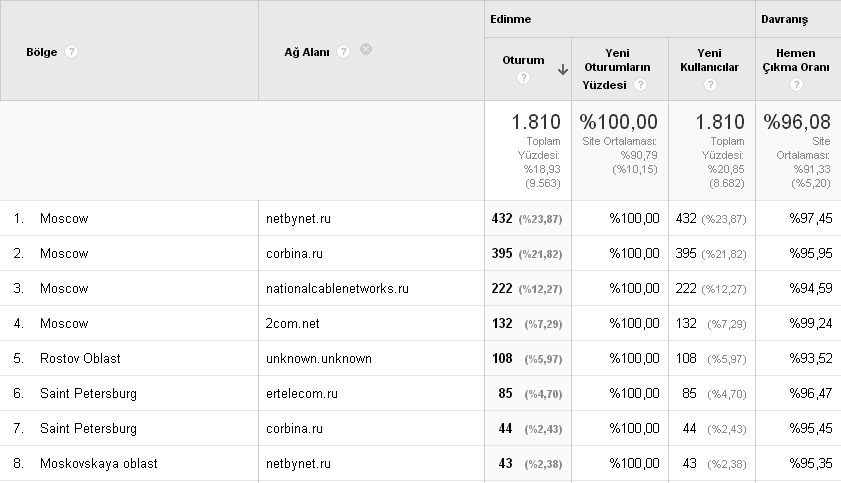The width and height of the screenshot is (841, 483).
Task: Remove the Ağ Alanı secondary dimension
Action: click(366, 49)
